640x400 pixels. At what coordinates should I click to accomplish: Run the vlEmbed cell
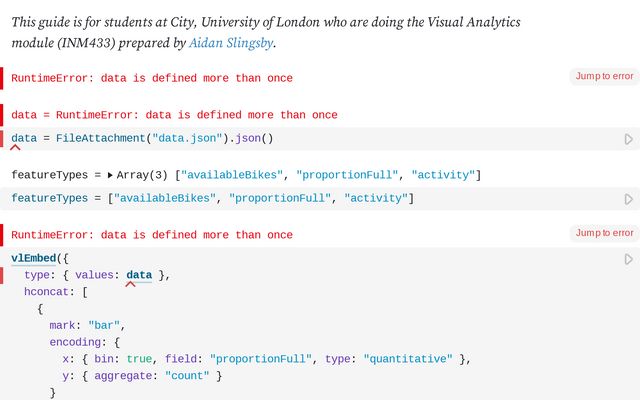(x=628, y=259)
